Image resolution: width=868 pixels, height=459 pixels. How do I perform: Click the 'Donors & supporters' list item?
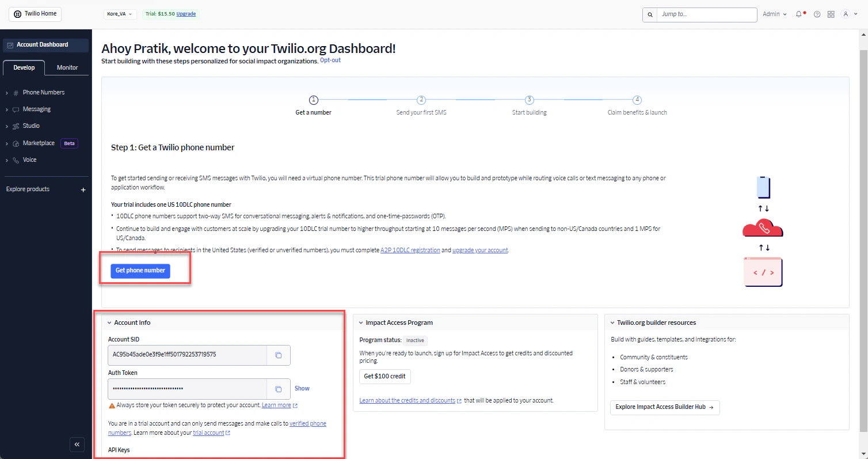646,370
